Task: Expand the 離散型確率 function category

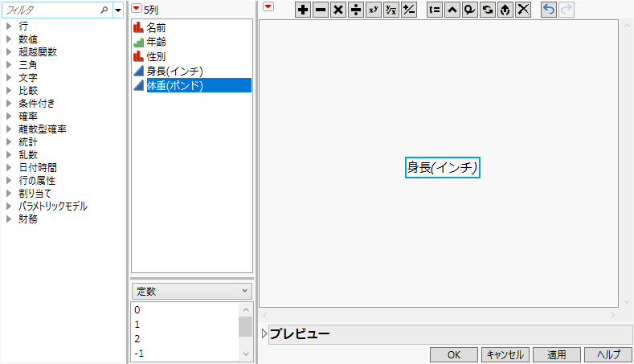Action: pyautogui.click(x=9, y=129)
